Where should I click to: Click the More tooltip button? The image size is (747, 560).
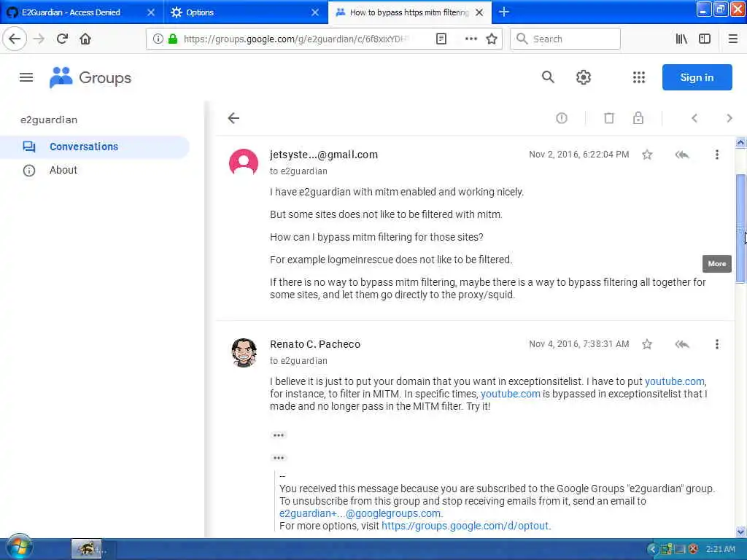pos(716,264)
